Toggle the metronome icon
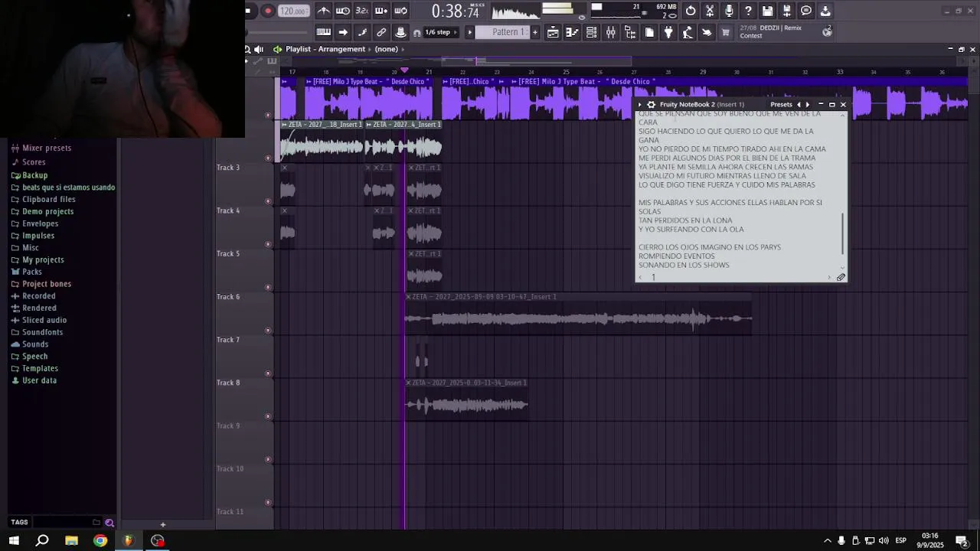 (x=324, y=11)
